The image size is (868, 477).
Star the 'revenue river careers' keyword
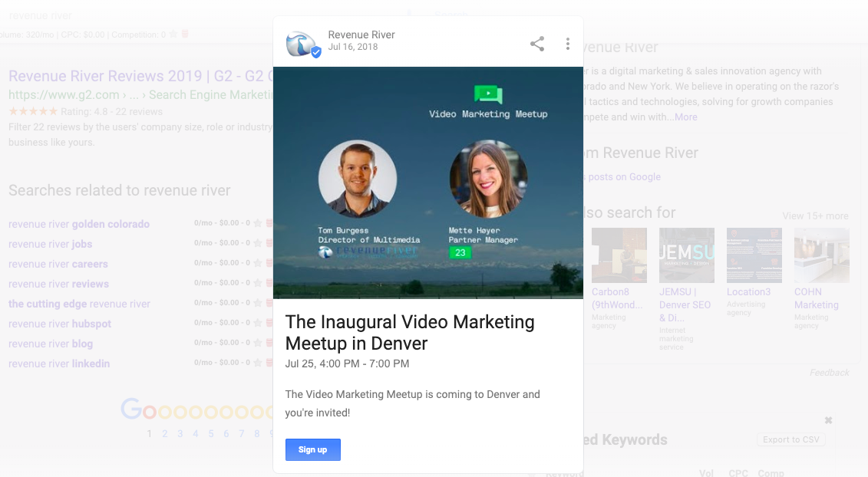pyautogui.click(x=257, y=263)
